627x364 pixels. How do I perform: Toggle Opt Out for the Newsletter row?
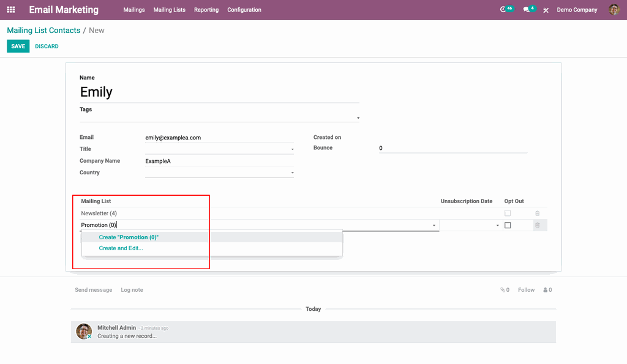507,213
